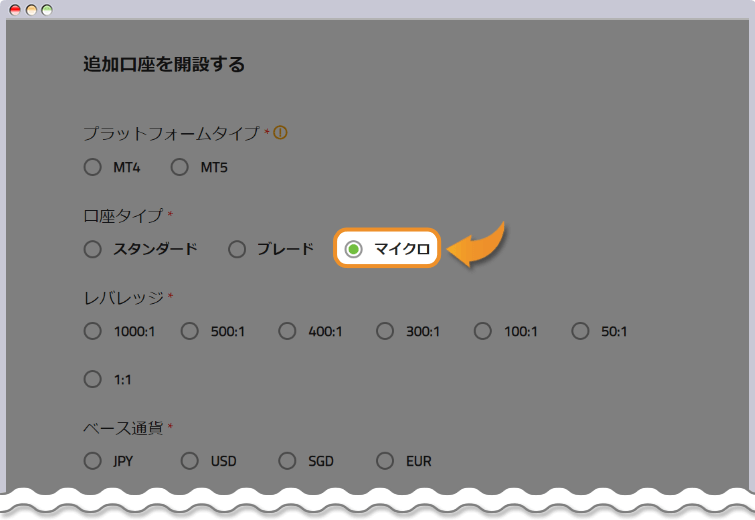755x520 pixels.
Task: Minimize window with yellow button
Action: (x=31, y=10)
